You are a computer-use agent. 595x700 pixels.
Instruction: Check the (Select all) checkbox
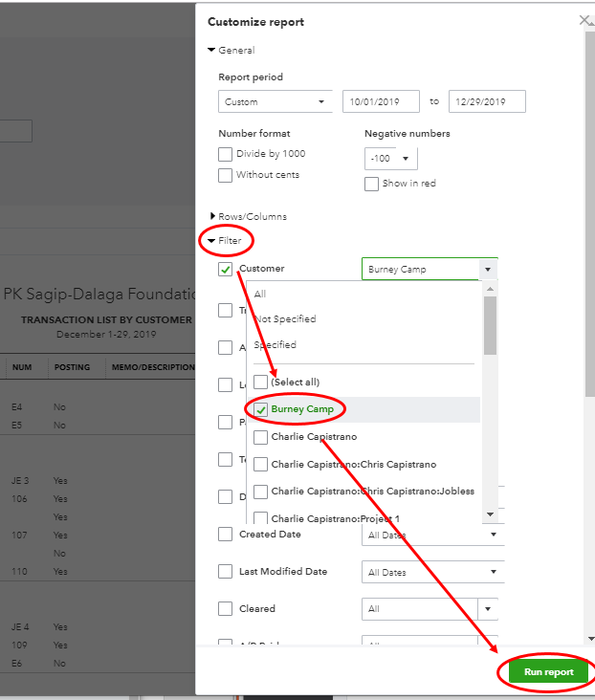pos(260,383)
